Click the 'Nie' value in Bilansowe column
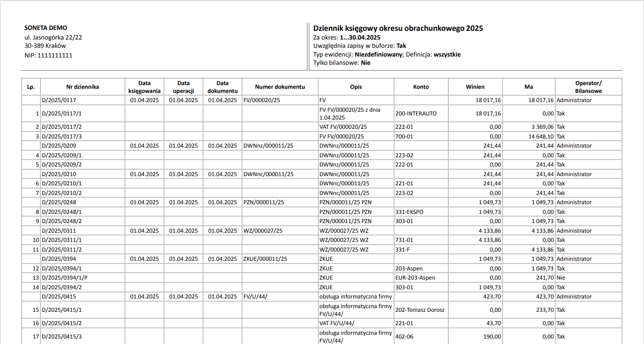The width and height of the screenshot is (644, 344). click(560, 278)
